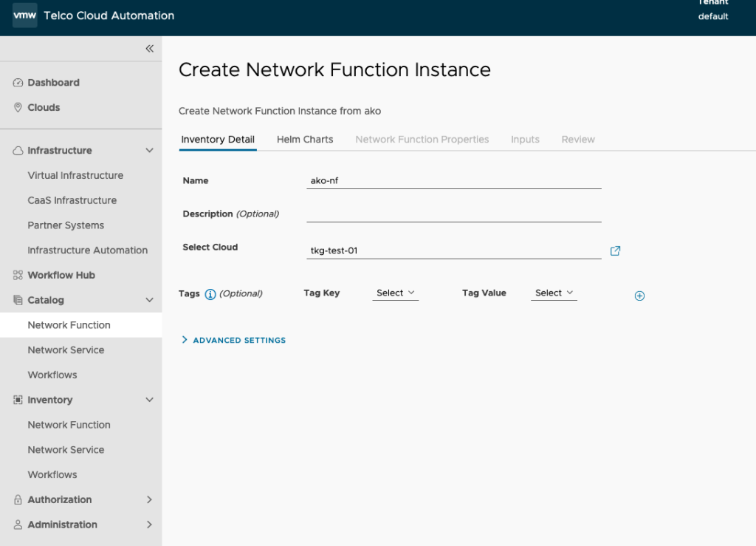Image resolution: width=756 pixels, height=546 pixels.
Task: Open CaaS Infrastructure
Action: [72, 201]
